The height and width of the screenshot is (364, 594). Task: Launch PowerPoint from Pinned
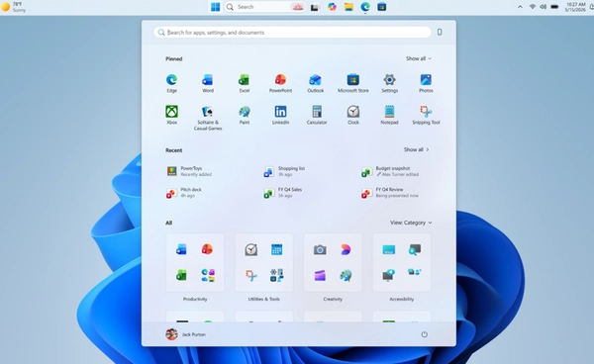pyautogui.click(x=280, y=83)
